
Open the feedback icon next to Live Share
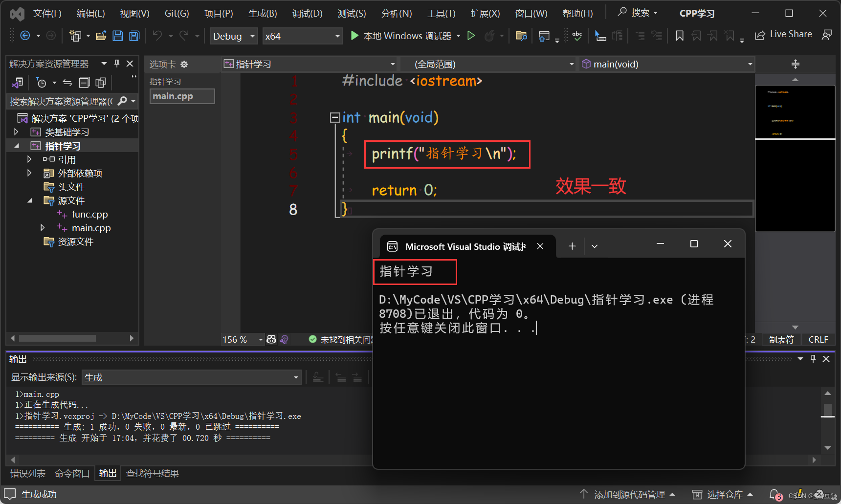click(827, 35)
